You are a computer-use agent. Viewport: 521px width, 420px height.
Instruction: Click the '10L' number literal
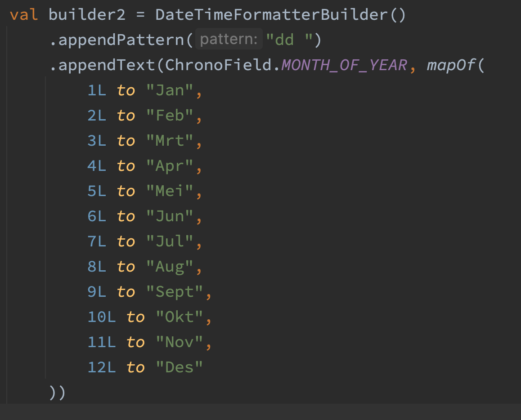[x=102, y=317]
